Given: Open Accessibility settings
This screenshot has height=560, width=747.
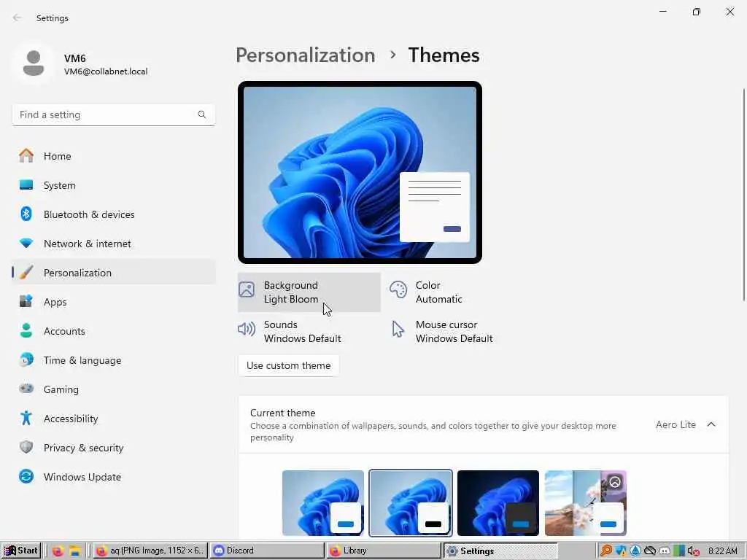Looking at the screenshot, I should [113, 418].
